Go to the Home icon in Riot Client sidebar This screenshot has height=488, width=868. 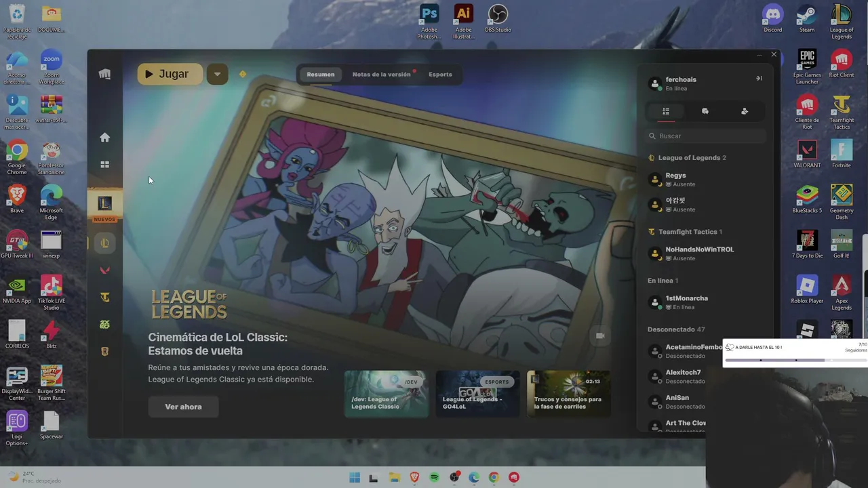tap(104, 138)
